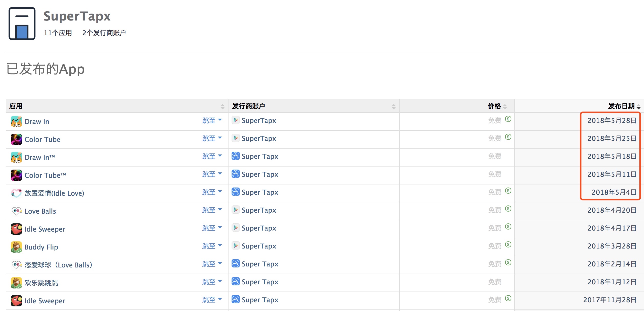The height and width of the screenshot is (311, 644).
Task: Click the in-app purchase $ icon for 放置爱情(Idle Love)
Action: [508, 191]
